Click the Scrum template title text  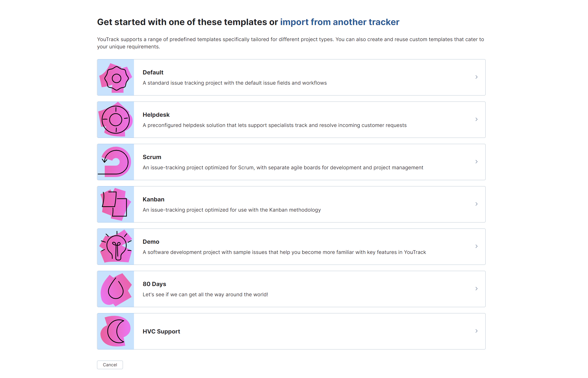coord(152,157)
